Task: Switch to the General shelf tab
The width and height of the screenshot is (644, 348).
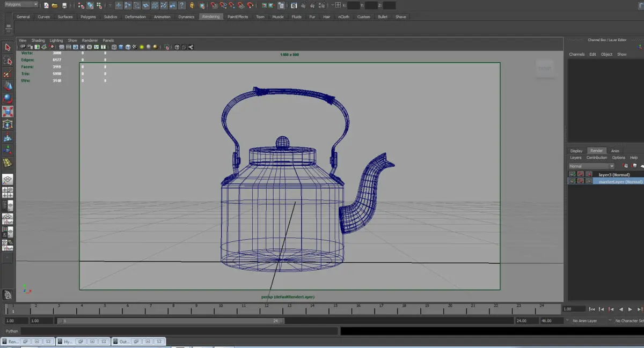Action: point(23,17)
